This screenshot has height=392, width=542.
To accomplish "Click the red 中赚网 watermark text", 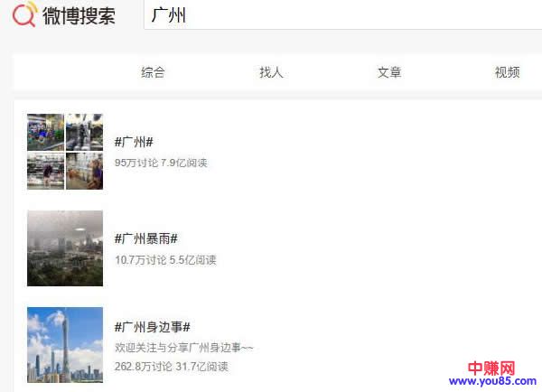I will [x=491, y=369].
